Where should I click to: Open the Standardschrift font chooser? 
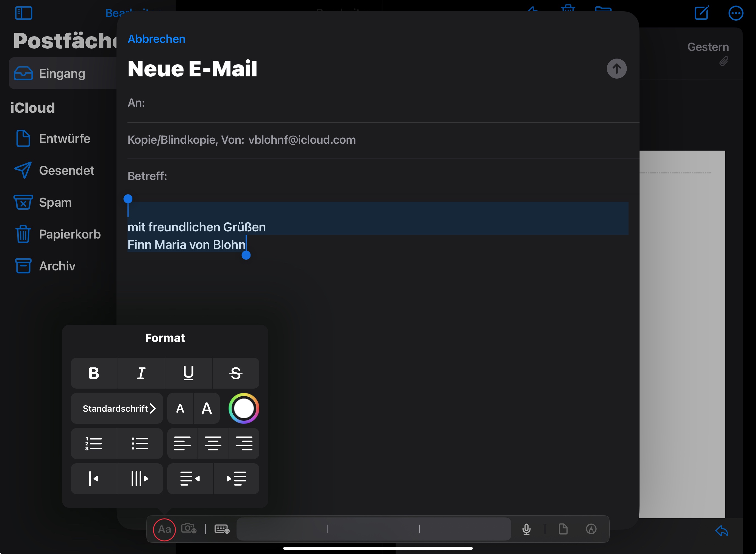[x=117, y=408]
